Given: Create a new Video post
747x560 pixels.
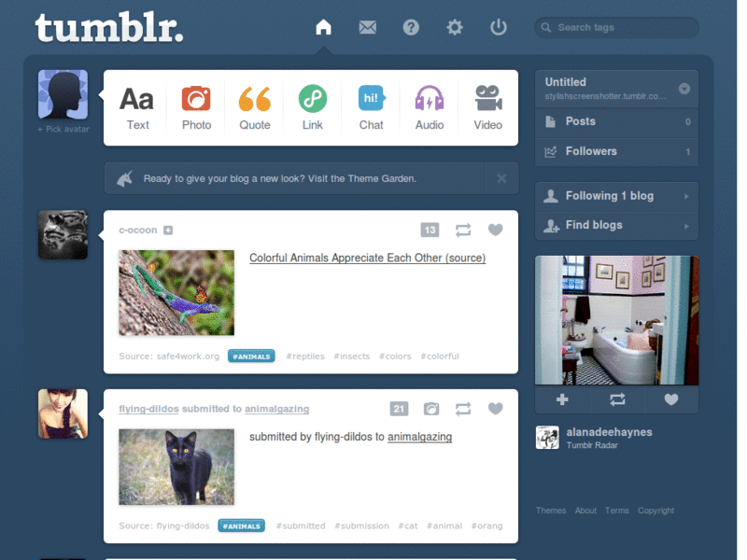Looking at the screenshot, I should (487, 108).
